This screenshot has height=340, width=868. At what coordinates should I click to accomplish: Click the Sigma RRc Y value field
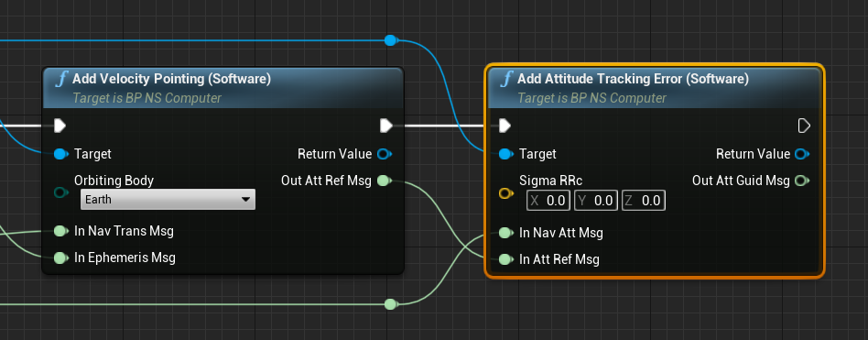point(596,201)
